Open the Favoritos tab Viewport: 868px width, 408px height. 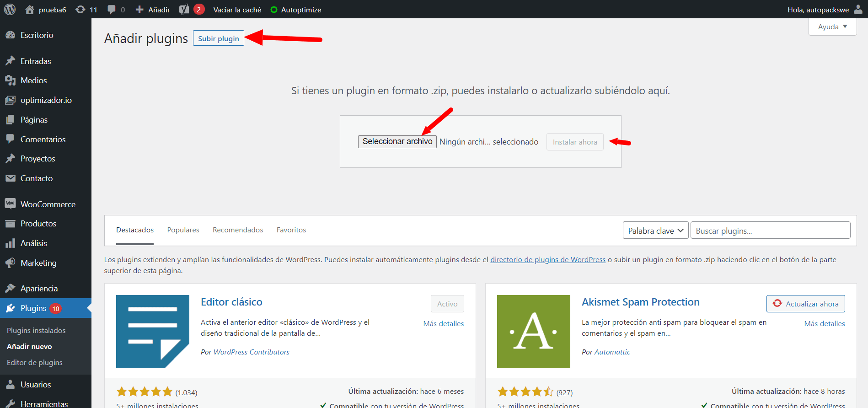(x=291, y=230)
